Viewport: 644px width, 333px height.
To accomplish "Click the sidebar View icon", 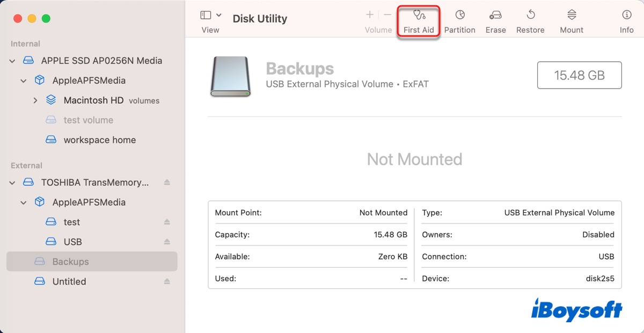I will (204, 15).
